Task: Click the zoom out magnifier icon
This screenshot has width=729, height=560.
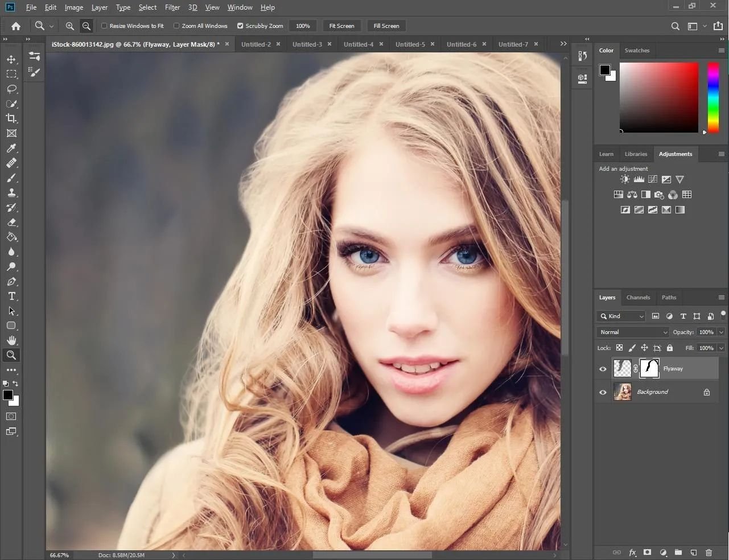Action: pyautogui.click(x=87, y=26)
